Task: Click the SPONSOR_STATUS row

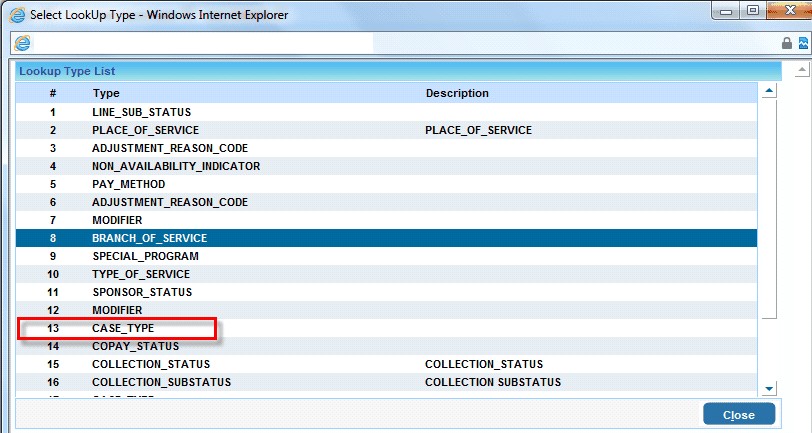Action: click(x=141, y=292)
